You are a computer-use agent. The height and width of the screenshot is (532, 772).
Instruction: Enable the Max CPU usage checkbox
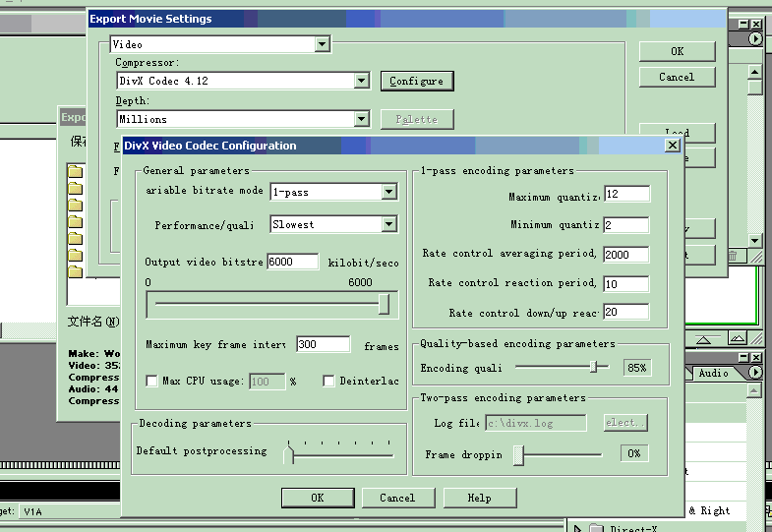[x=151, y=381]
